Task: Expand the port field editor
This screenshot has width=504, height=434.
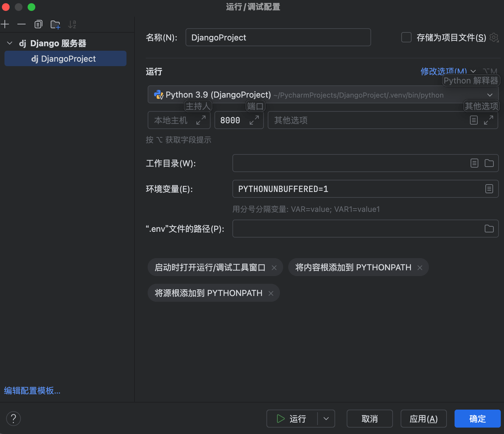Action: pos(254,120)
